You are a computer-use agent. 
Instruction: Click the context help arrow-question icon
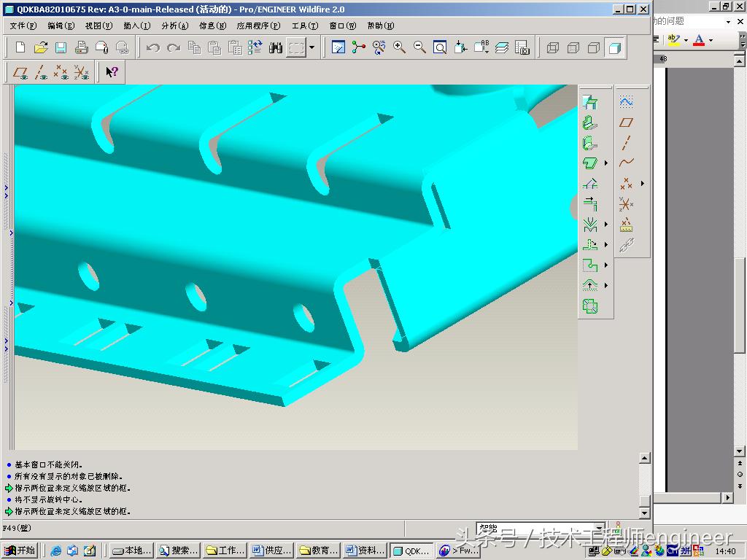(112, 72)
